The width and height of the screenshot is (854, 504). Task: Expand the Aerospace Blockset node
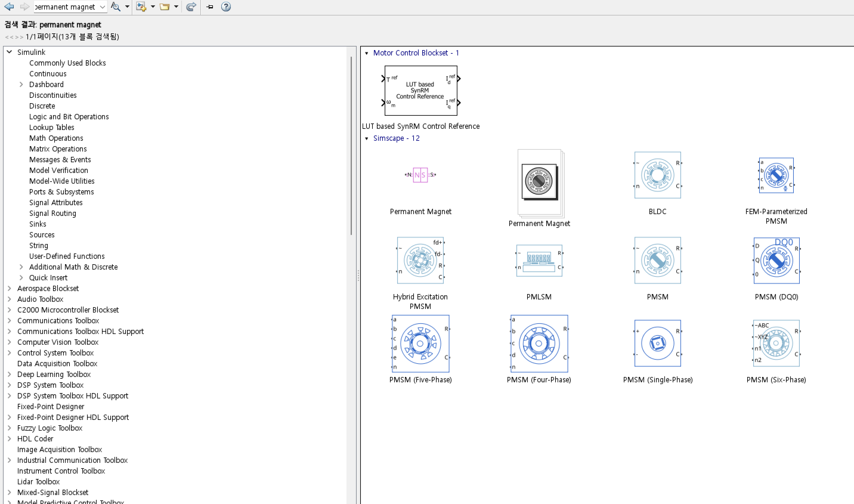click(10, 288)
